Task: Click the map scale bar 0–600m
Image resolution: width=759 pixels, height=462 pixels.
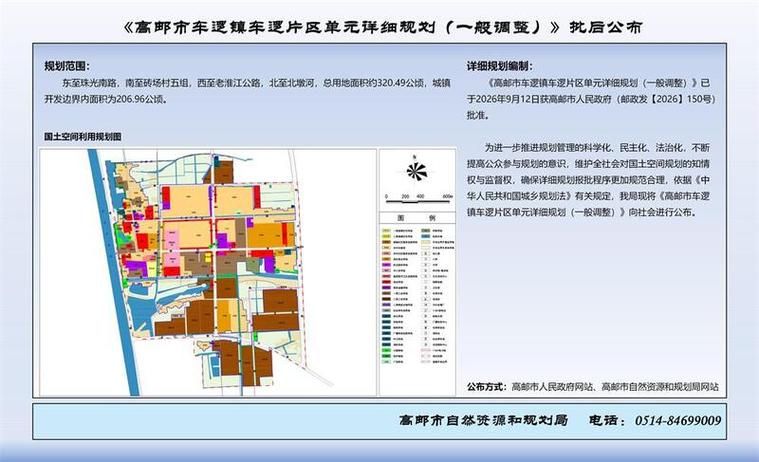Action: tap(419, 198)
